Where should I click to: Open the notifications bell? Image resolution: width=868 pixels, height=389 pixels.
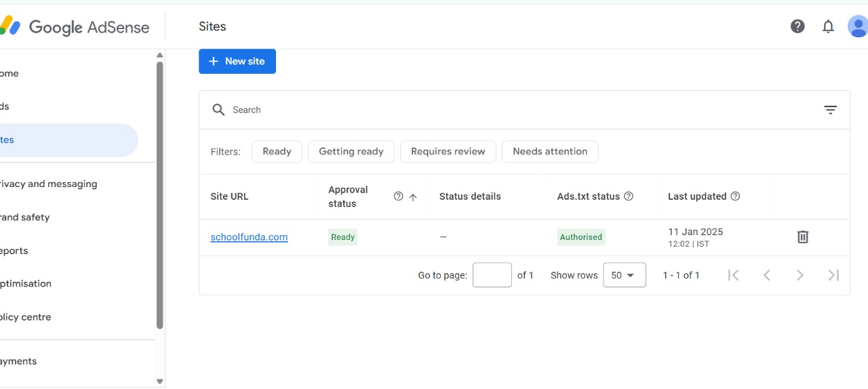pyautogui.click(x=828, y=26)
